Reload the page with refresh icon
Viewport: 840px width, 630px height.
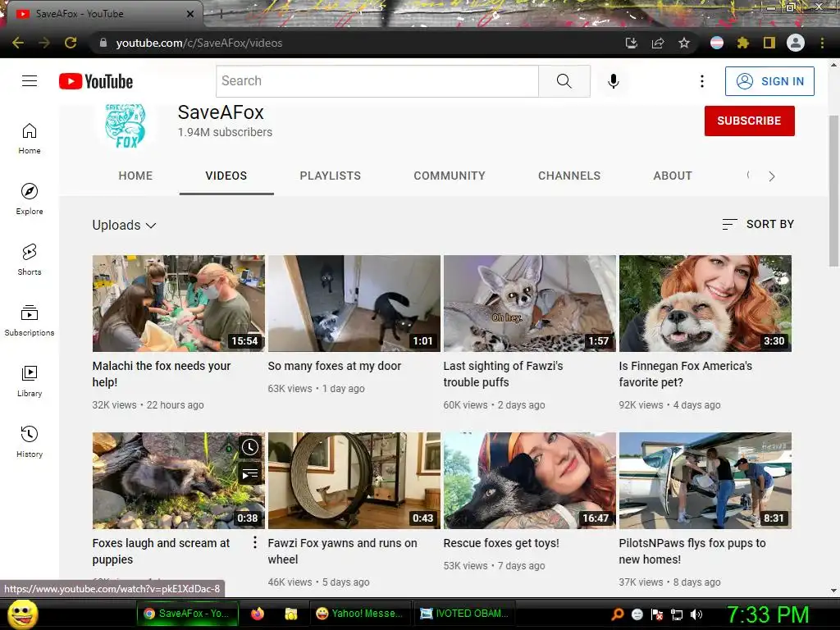71,43
